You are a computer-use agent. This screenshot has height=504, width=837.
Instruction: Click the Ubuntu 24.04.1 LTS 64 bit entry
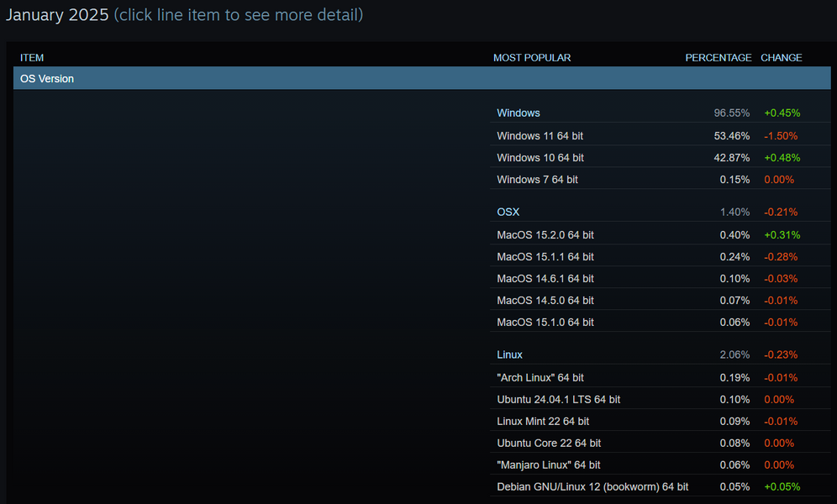[558, 400]
